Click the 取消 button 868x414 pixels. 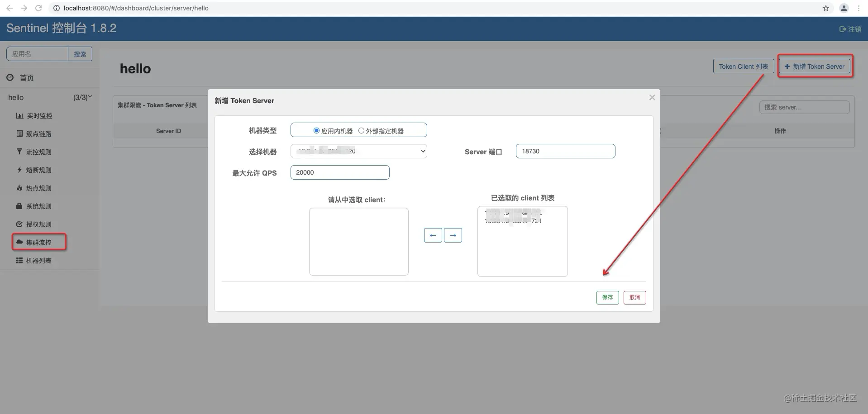tap(634, 298)
